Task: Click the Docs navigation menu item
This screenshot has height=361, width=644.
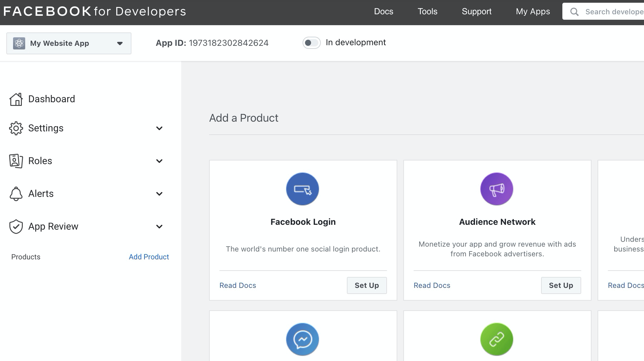Action: point(384,12)
